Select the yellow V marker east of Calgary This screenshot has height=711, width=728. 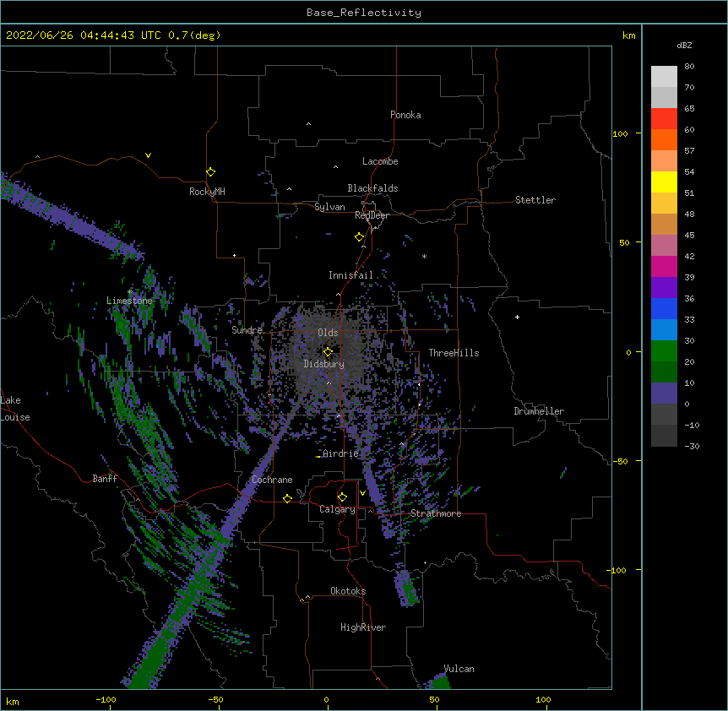click(x=362, y=493)
